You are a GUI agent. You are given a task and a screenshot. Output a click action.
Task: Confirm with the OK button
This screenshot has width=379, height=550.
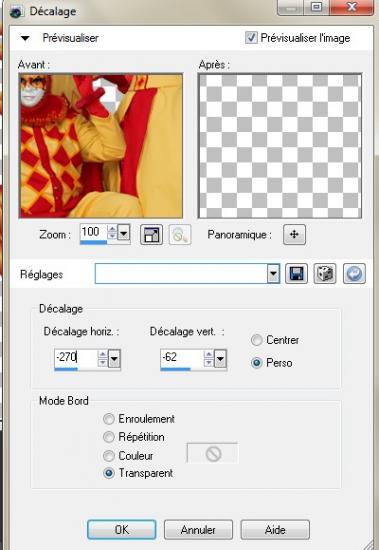121,530
